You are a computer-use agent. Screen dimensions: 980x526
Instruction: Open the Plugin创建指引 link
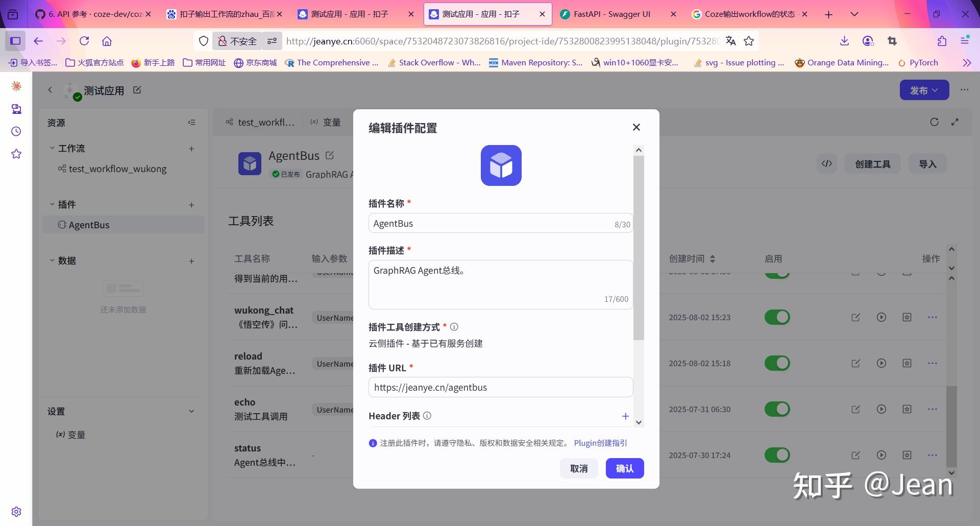(x=600, y=443)
